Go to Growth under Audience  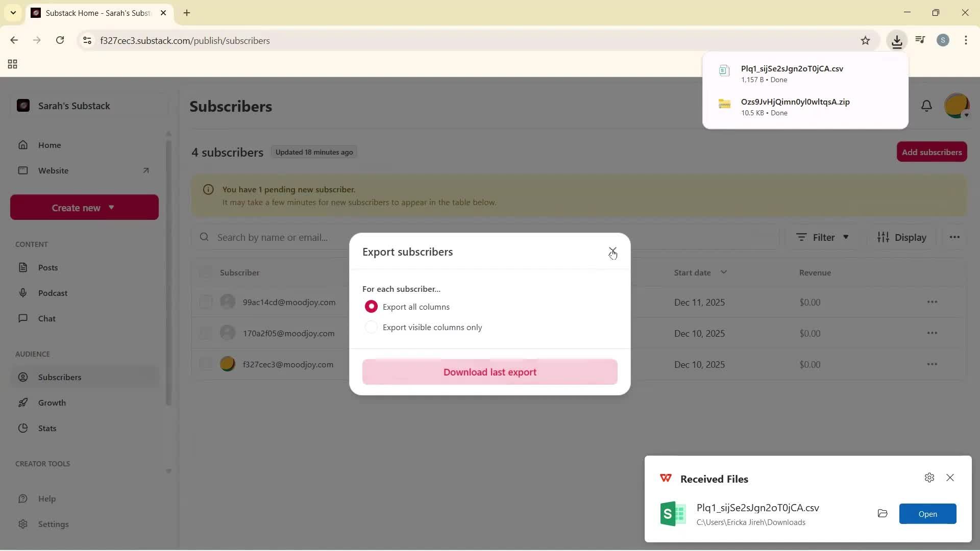point(53,403)
